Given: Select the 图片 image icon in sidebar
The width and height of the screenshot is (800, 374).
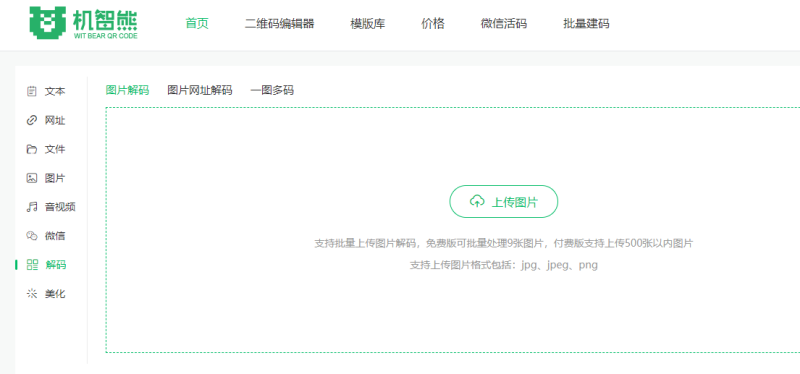Looking at the screenshot, I should click(x=32, y=178).
